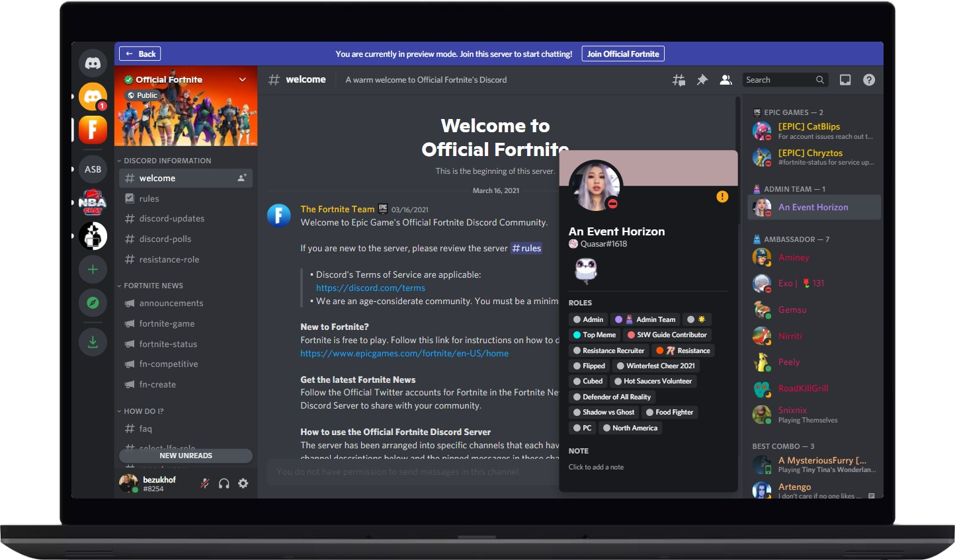This screenshot has width=955, height=560.
Task: Select member RoadKillGrill
Action: point(815,389)
